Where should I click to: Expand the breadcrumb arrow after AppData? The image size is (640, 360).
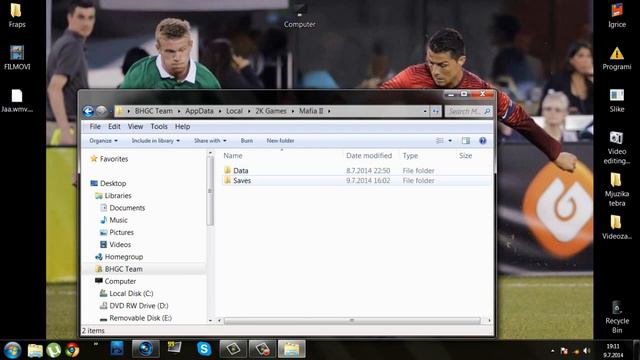220,111
